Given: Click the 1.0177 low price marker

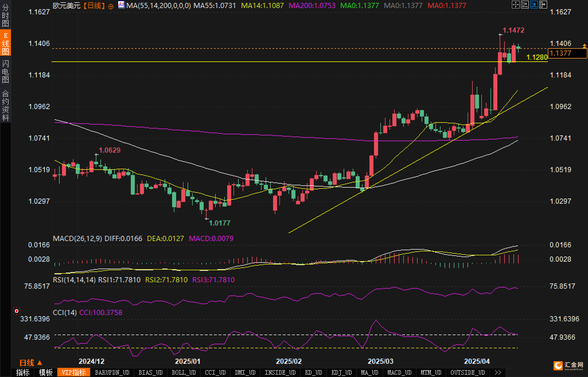Looking at the screenshot, I should (x=220, y=223).
